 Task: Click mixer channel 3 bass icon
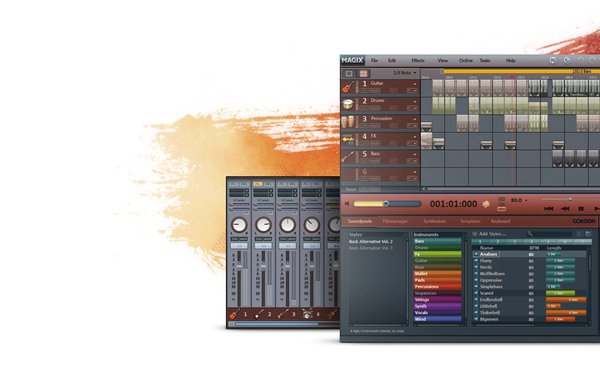(283, 314)
